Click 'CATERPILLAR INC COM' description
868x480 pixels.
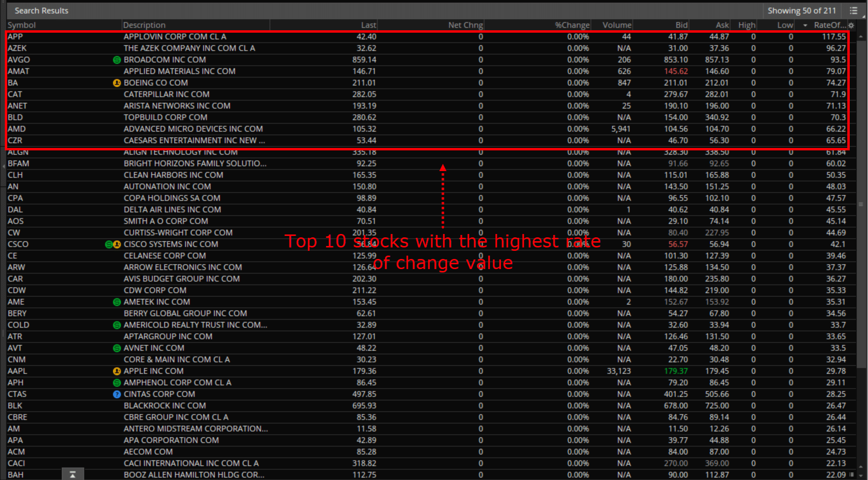[166, 94]
